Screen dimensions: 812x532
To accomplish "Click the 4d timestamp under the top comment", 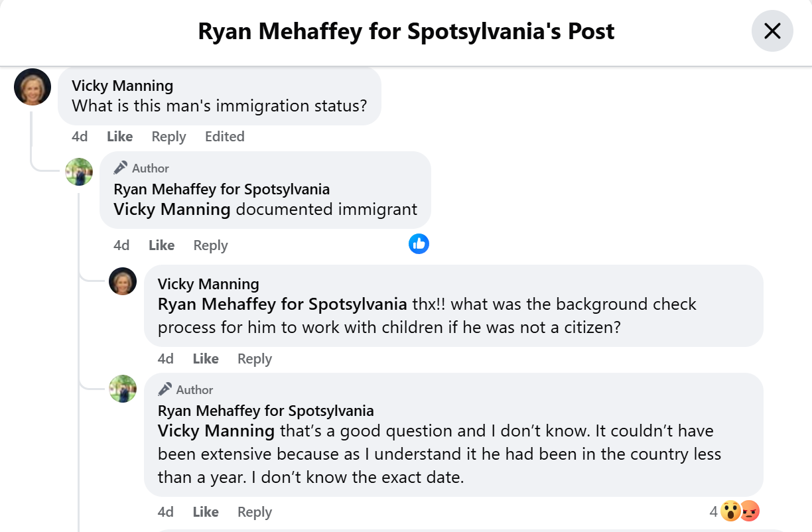I will click(x=79, y=136).
